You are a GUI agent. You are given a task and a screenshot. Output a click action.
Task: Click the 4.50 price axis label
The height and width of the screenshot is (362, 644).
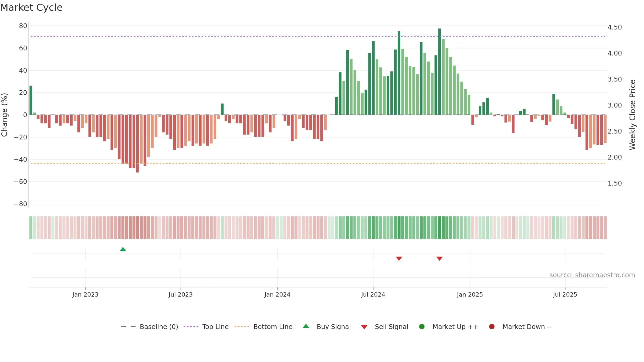pos(615,27)
